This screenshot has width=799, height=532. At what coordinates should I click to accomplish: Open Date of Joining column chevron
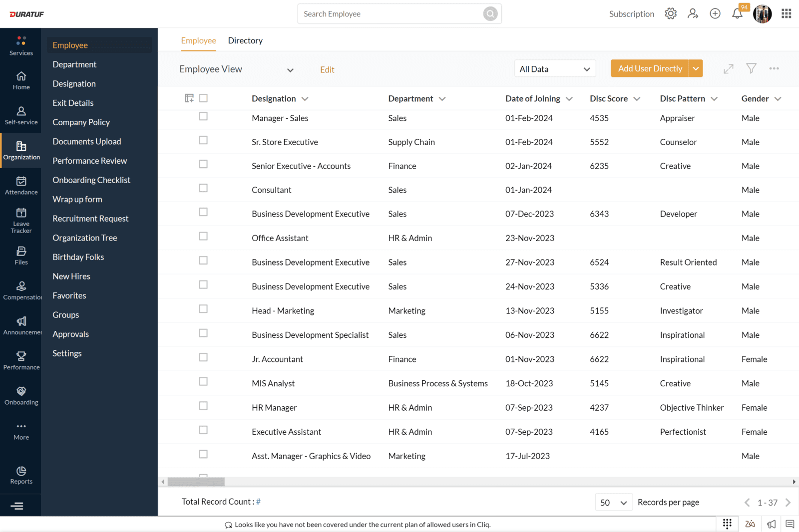(569, 99)
